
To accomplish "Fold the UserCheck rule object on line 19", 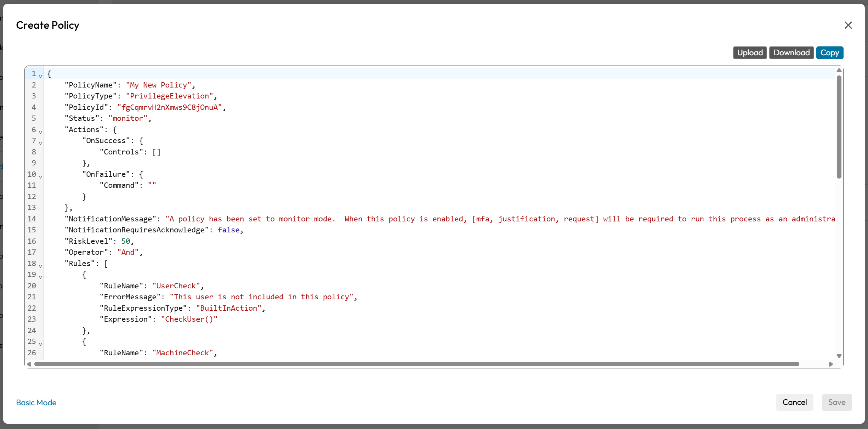I will 40,277.
